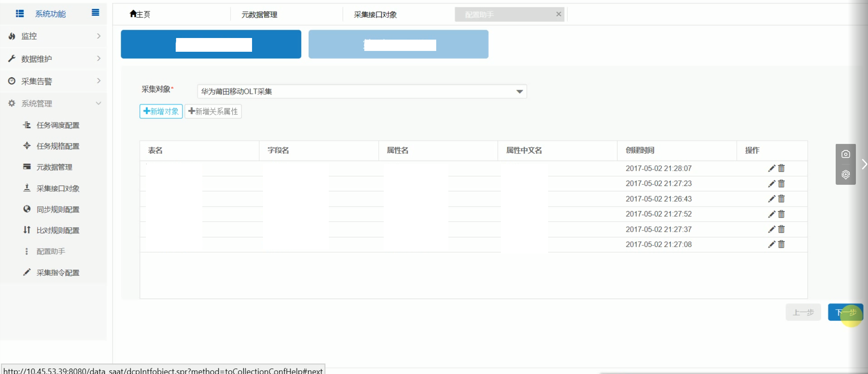The width and height of the screenshot is (868, 374).
Task: Edit the row created at 21:27:52
Action: point(771,214)
